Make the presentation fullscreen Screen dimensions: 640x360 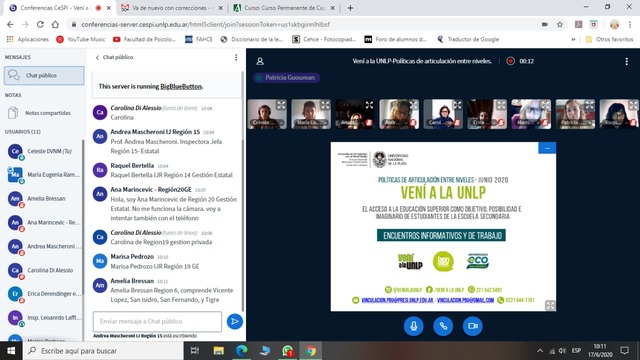(x=550, y=305)
